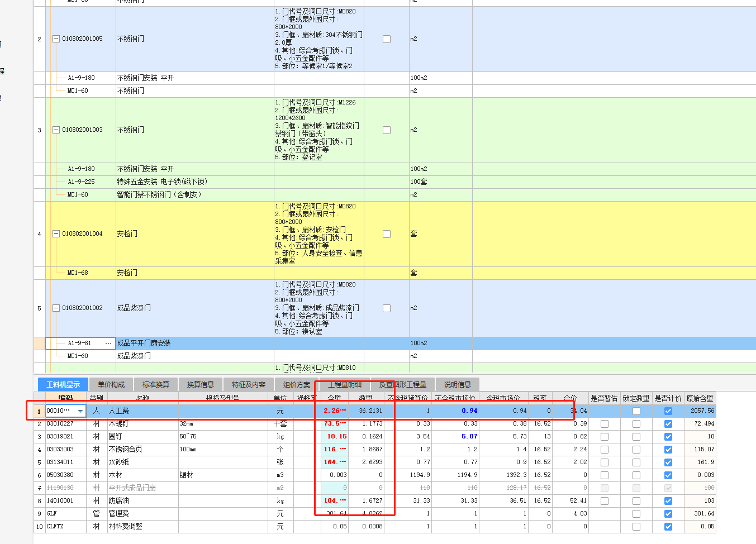This screenshot has width=756, height=544.
Task: Open the 换算信息 tab
Action: pyautogui.click(x=201, y=385)
